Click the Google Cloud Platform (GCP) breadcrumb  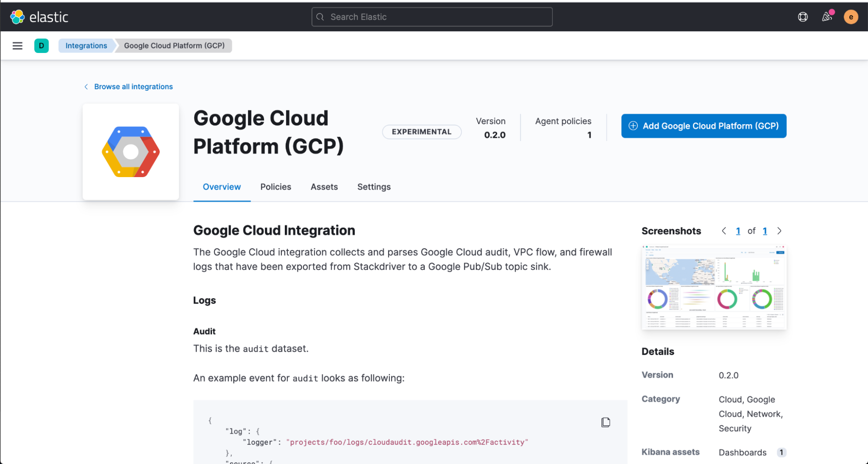(174, 46)
